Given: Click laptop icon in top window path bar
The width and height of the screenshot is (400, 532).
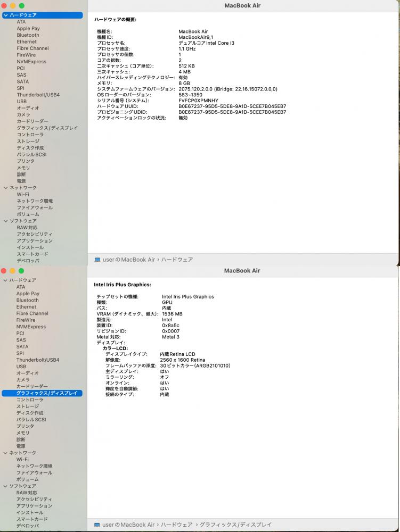Looking at the screenshot, I should 97,260.
